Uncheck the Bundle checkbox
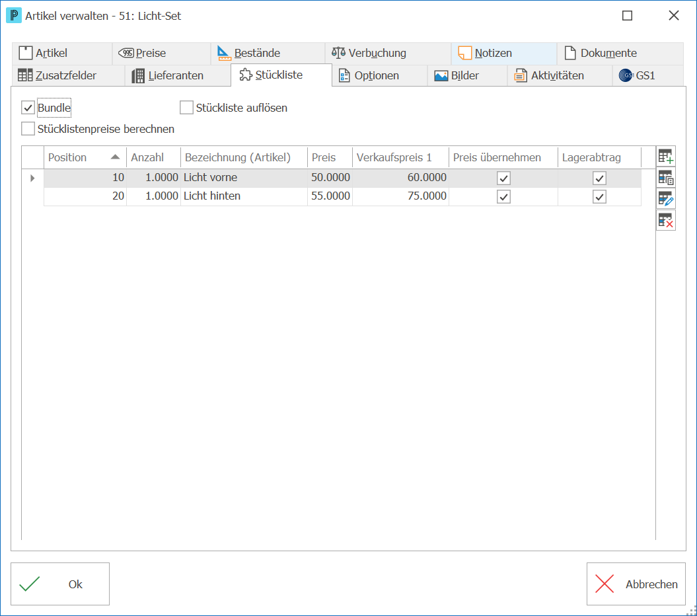697x616 pixels. click(x=28, y=108)
